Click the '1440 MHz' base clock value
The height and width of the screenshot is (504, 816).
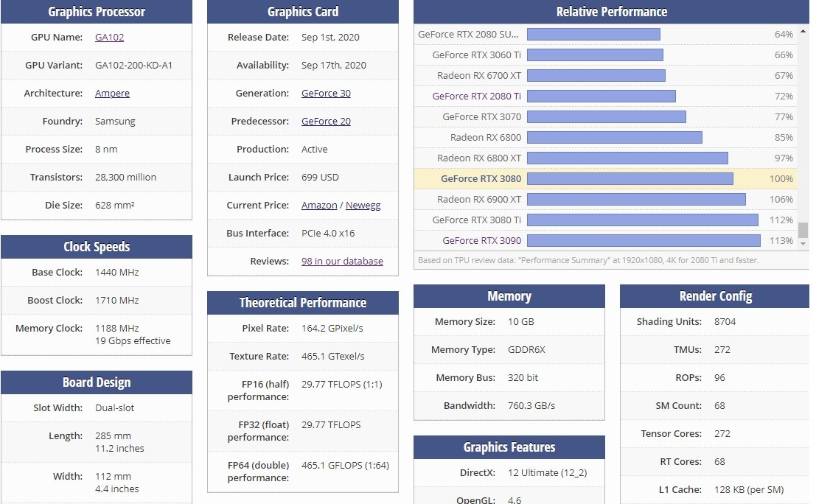click(116, 272)
